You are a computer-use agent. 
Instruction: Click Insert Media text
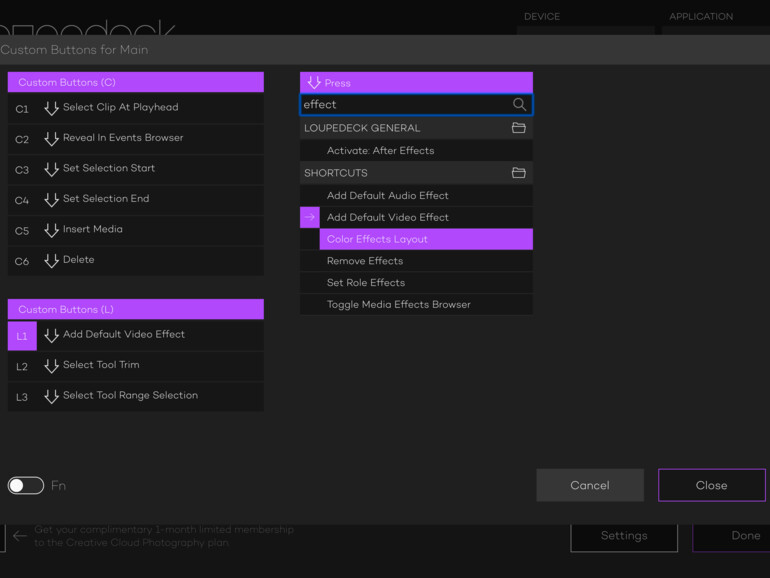click(93, 229)
